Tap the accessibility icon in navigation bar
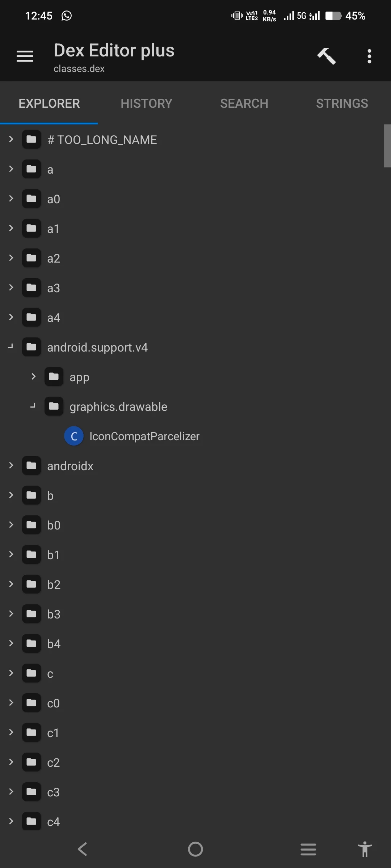The height and width of the screenshot is (868, 391). [365, 850]
